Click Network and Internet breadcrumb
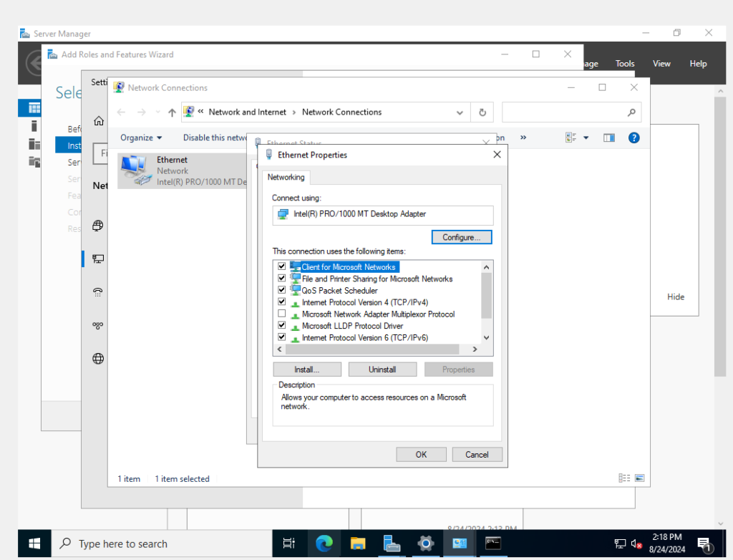This screenshot has width=733, height=560. pos(247,112)
